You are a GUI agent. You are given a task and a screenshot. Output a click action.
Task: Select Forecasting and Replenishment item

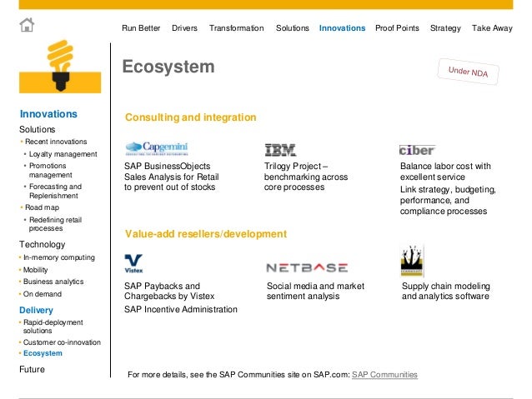coord(55,192)
